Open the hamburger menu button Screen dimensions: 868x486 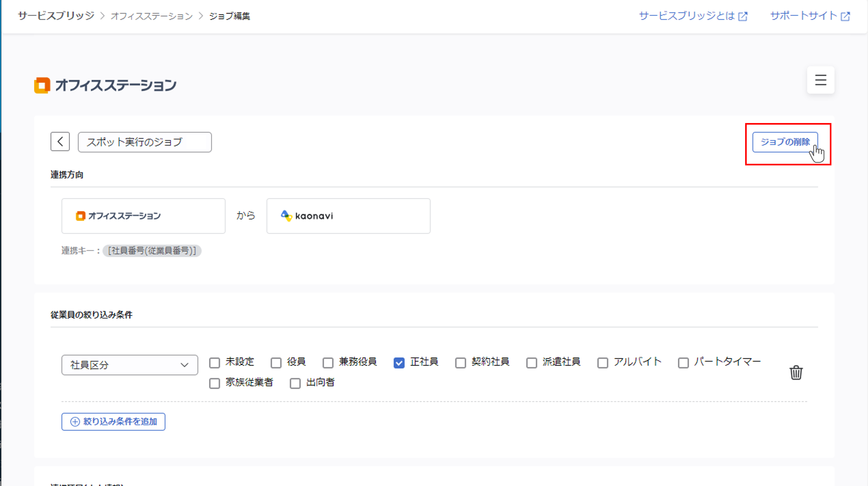tap(820, 80)
